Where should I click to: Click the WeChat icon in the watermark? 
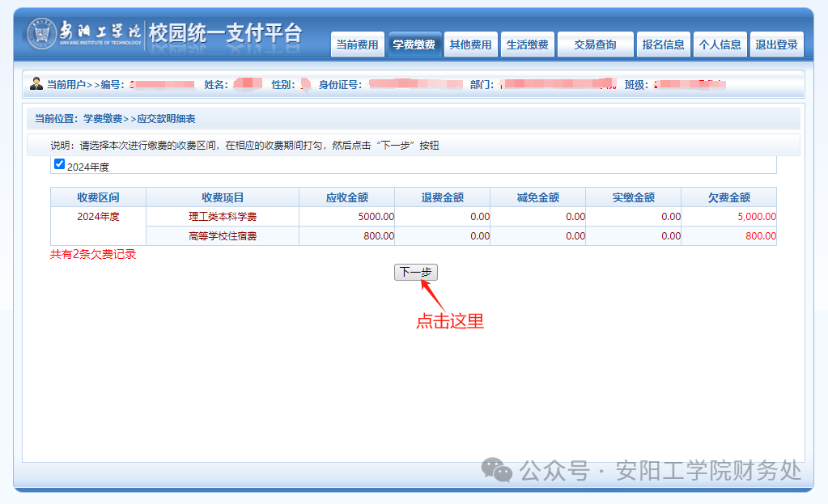coord(497,470)
